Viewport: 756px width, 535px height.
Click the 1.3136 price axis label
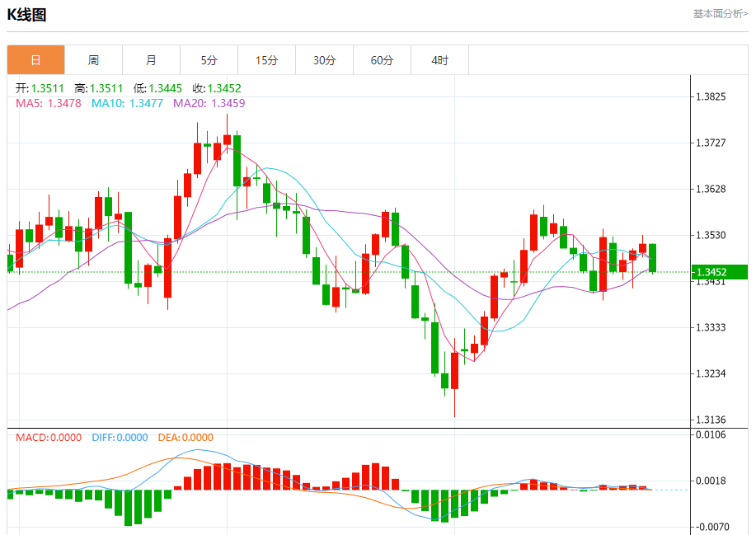(x=711, y=420)
